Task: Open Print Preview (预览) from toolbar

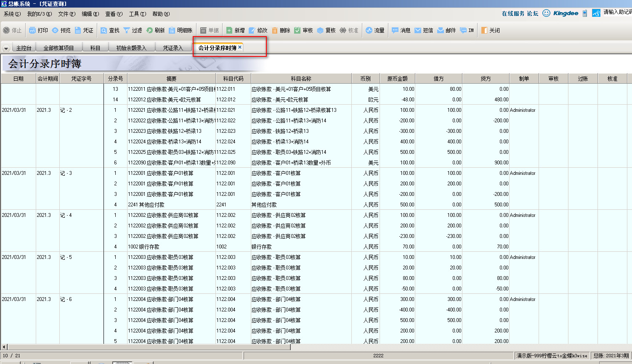Action: [55, 30]
